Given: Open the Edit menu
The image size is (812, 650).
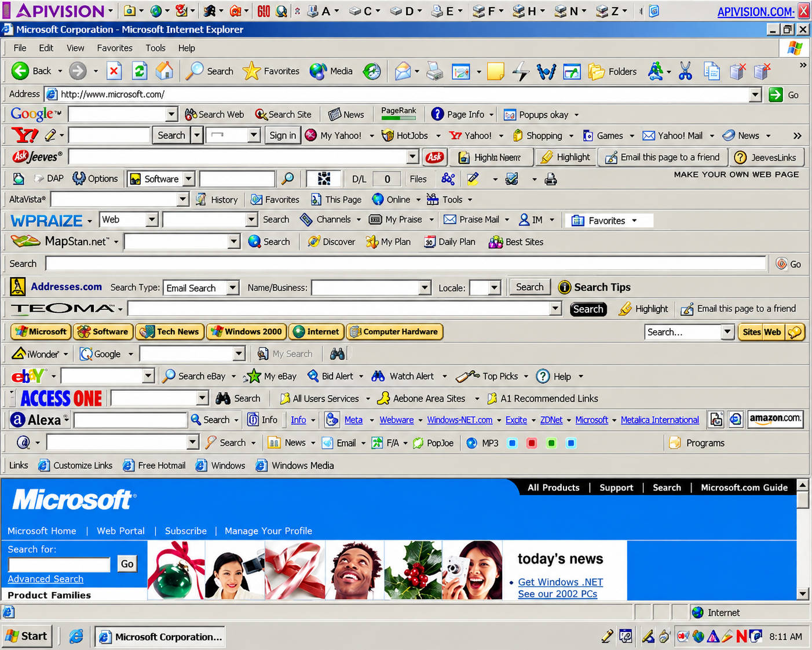Looking at the screenshot, I should pyautogui.click(x=46, y=48).
